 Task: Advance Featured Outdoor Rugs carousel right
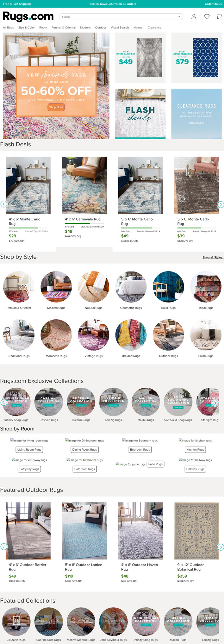[x=221, y=547]
